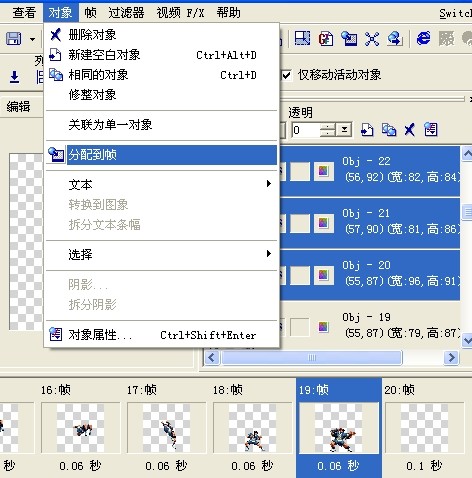Click the duplicate object icon in object panel
The image size is (472, 478).
tap(389, 130)
